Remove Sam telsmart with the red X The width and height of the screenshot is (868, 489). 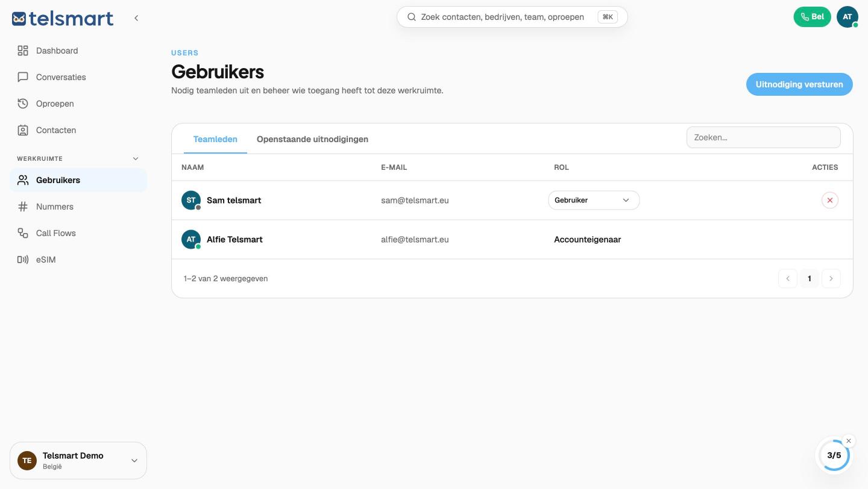pos(830,200)
